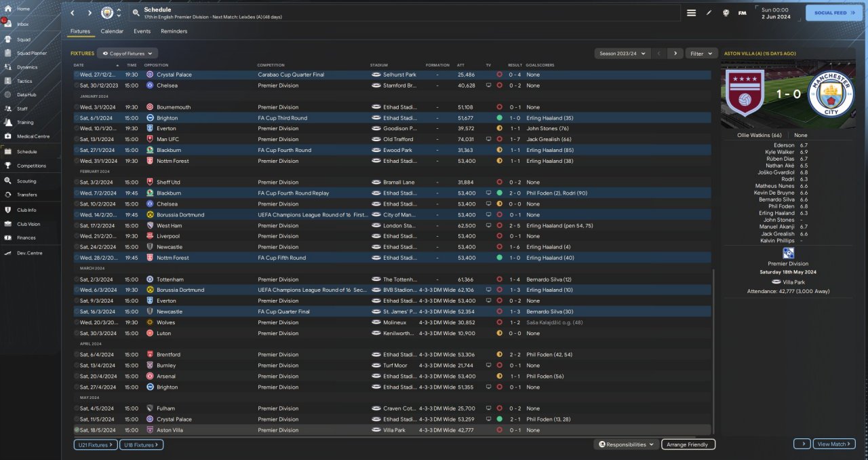Open the Club Vision sidebar icon
The width and height of the screenshot is (868, 460).
7,224
